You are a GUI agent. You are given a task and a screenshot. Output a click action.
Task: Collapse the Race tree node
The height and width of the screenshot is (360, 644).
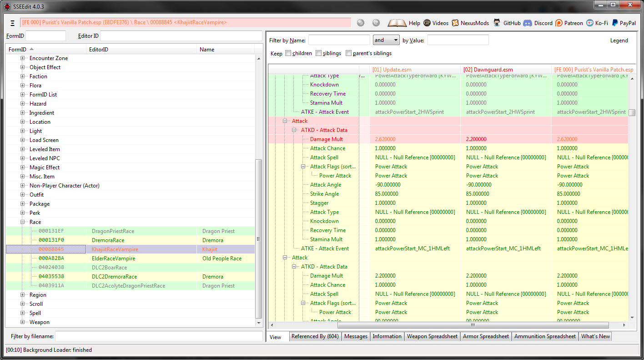pyautogui.click(x=23, y=222)
